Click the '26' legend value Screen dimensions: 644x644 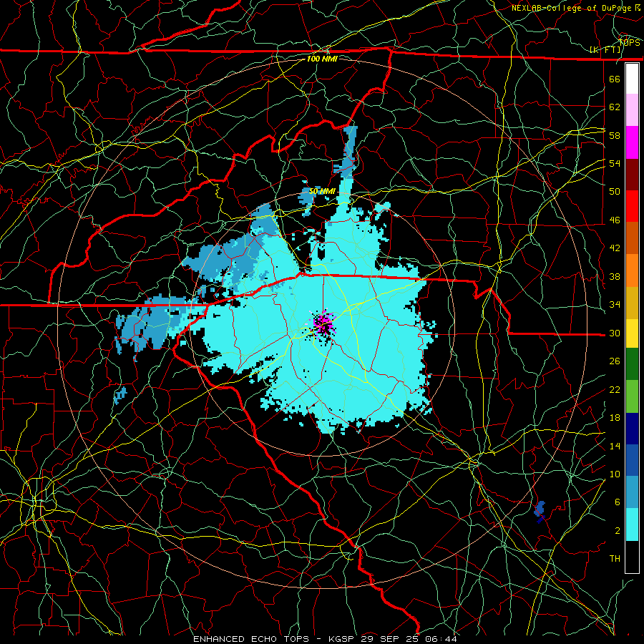tap(615, 361)
